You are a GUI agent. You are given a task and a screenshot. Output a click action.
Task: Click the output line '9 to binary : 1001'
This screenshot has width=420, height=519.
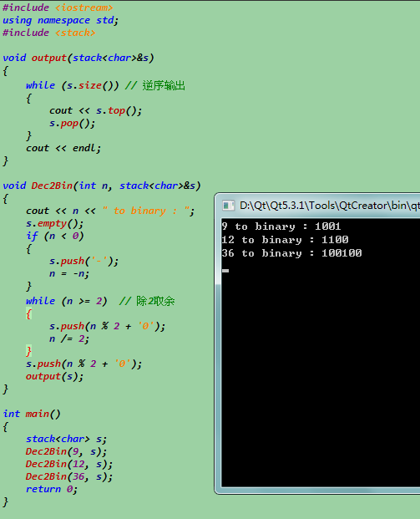tap(281, 226)
